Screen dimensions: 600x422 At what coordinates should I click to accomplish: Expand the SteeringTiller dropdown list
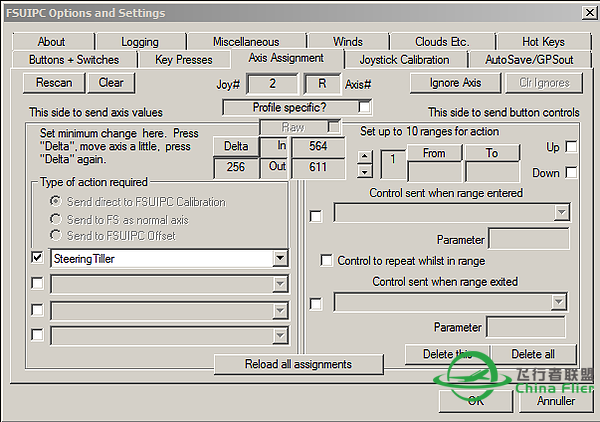point(279,258)
